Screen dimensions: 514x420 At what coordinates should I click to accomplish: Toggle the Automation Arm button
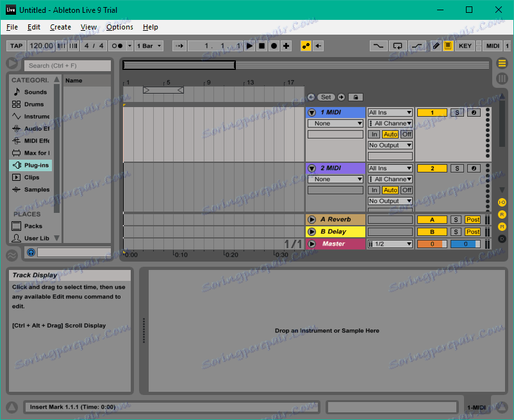pyautogui.click(x=306, y=46)
